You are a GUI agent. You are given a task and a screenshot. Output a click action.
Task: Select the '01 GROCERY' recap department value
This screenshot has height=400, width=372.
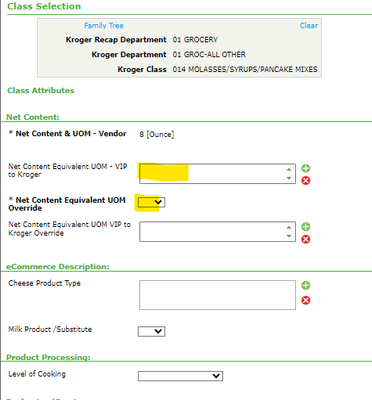[x=195, y=40]
